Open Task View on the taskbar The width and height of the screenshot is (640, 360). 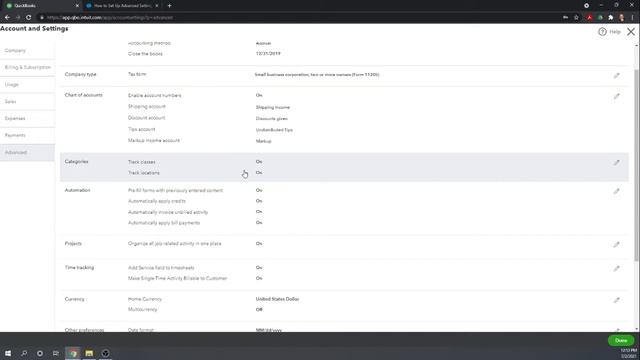(56, 353)
